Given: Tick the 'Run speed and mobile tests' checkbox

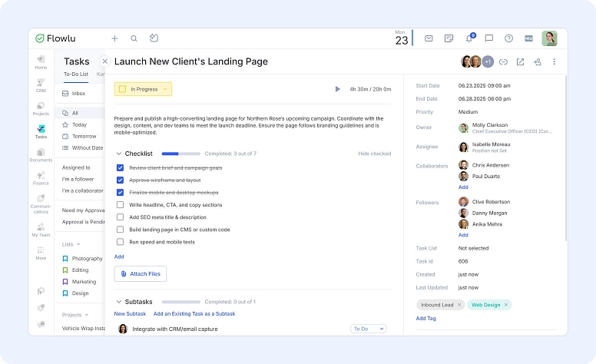Looking at the screenshot, I should 120,241.
